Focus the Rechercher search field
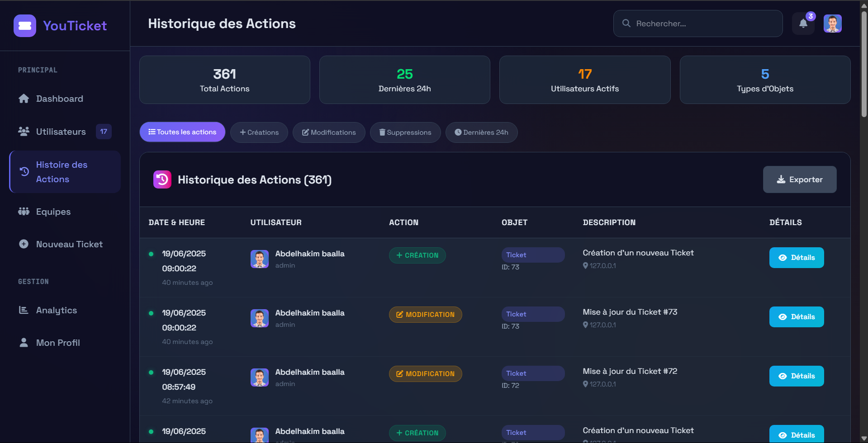 [x=698, y=24]
